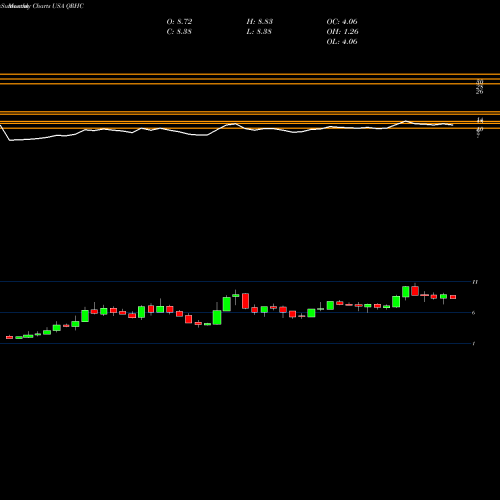The height and width of the screenshot is (500, 500).
Task: Click the 'OH: 1.26' value
Action: 342,32
